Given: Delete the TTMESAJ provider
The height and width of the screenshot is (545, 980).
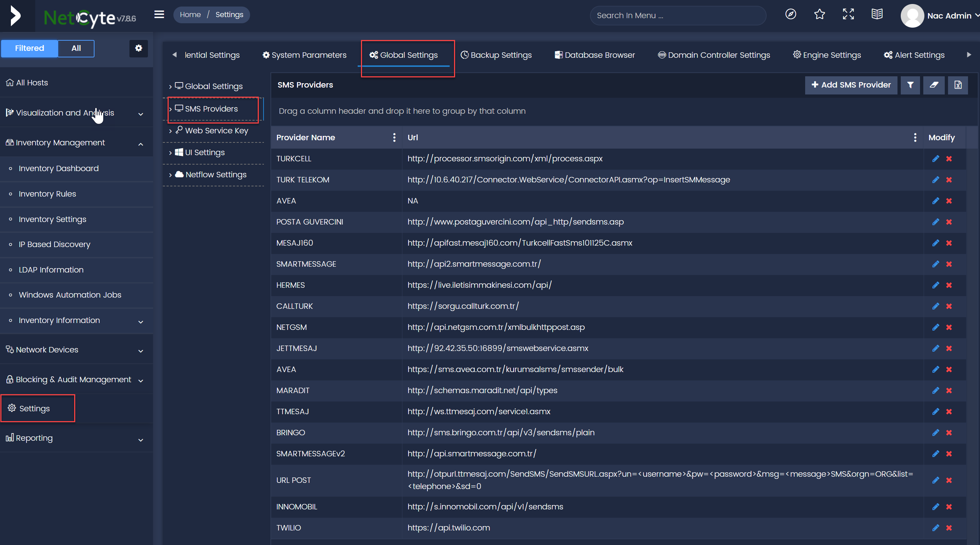Looking at the screenshot, I should 949,412.
